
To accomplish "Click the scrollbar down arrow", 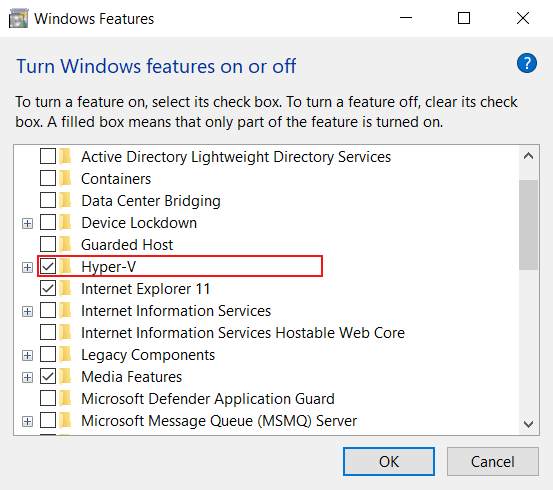I will (528, 424).
